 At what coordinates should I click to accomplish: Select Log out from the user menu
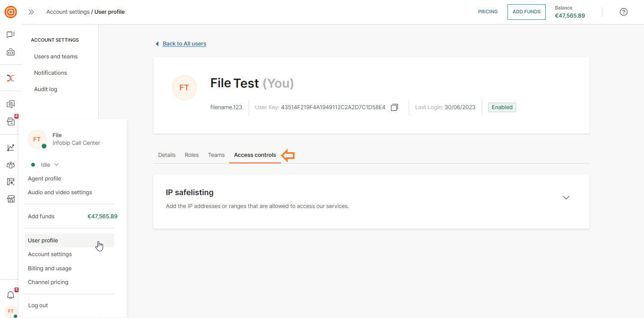[x=38, y=306]
